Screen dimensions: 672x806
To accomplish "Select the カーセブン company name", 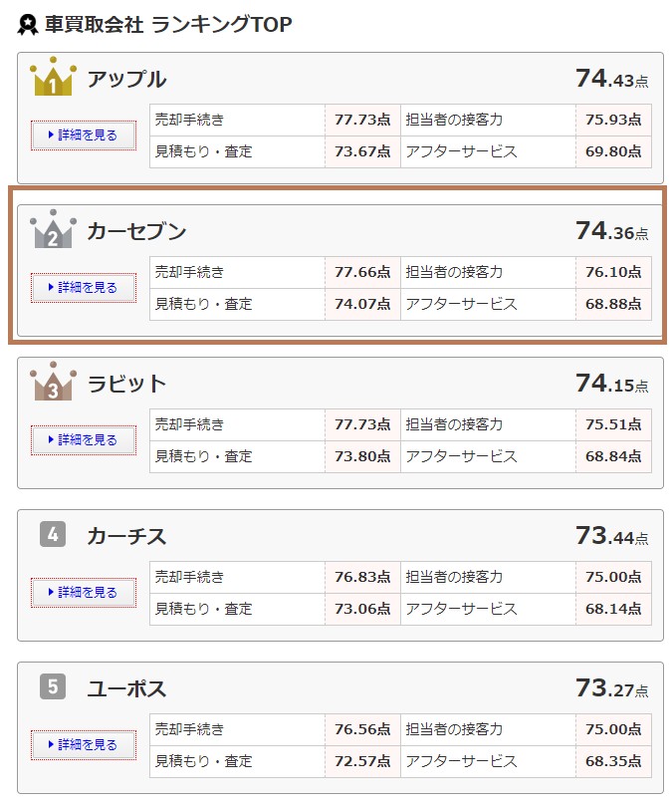I will point(136,231).
